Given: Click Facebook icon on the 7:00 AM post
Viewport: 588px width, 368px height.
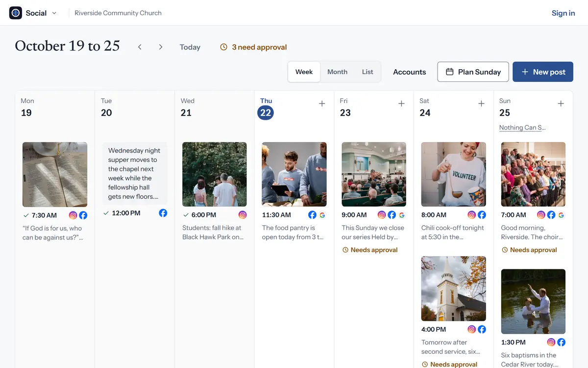Looking at the screenshot, I should pos(551,215).
